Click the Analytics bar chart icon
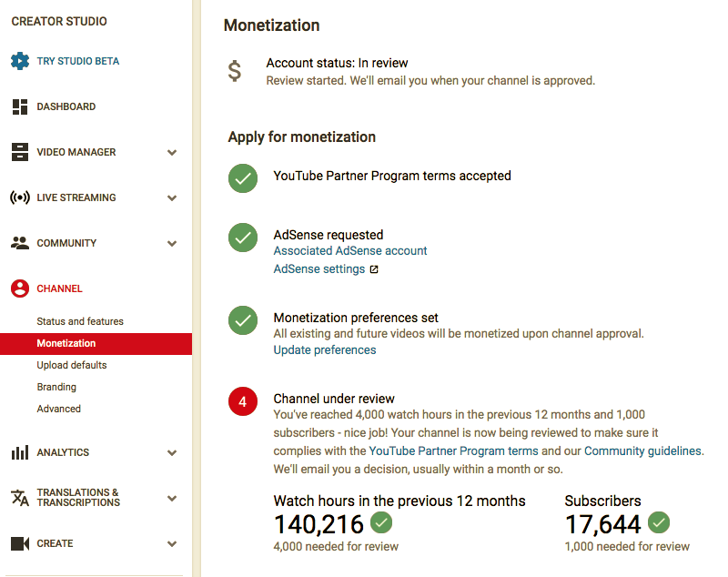The image size is (728, 577). pos(20,452)
